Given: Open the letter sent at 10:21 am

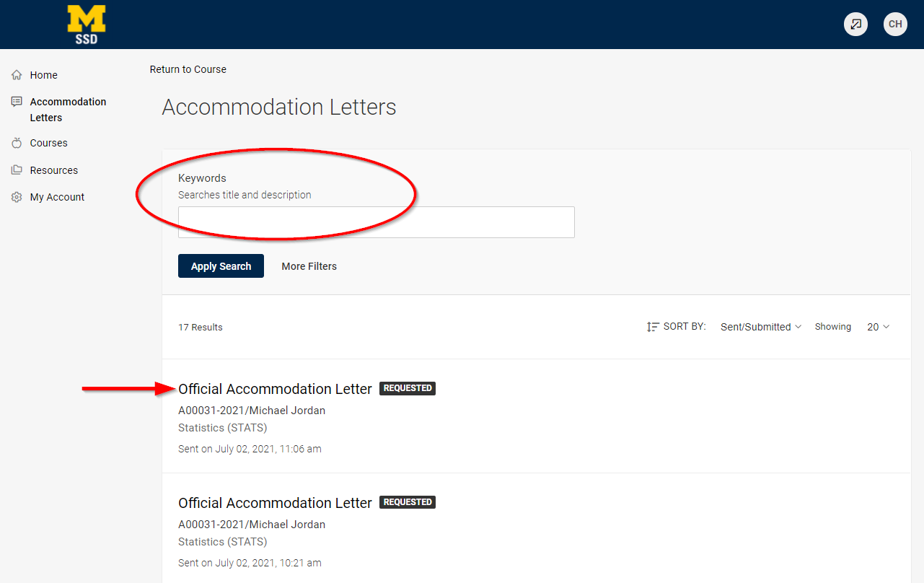Looking at the screenshot, I should click(x=275, y=502).
